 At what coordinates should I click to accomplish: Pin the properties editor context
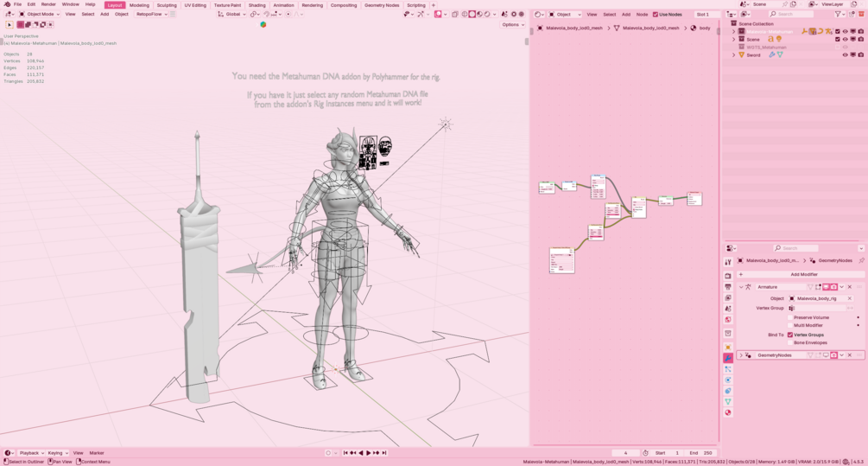click(x=861, y=260)
